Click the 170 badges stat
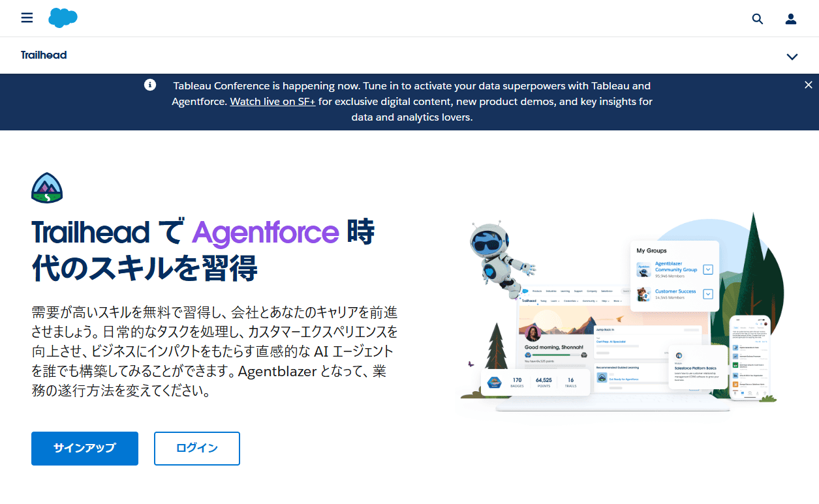819x504 pixels. (x=517, y=382)
